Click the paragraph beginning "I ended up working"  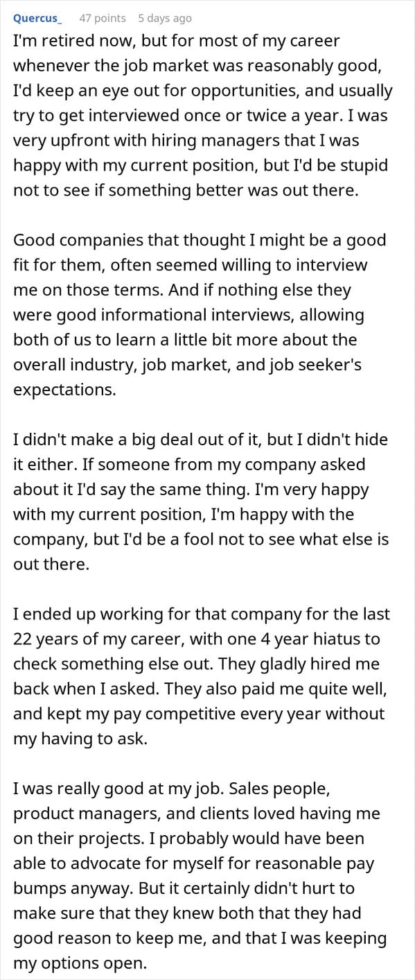[202, 676]
